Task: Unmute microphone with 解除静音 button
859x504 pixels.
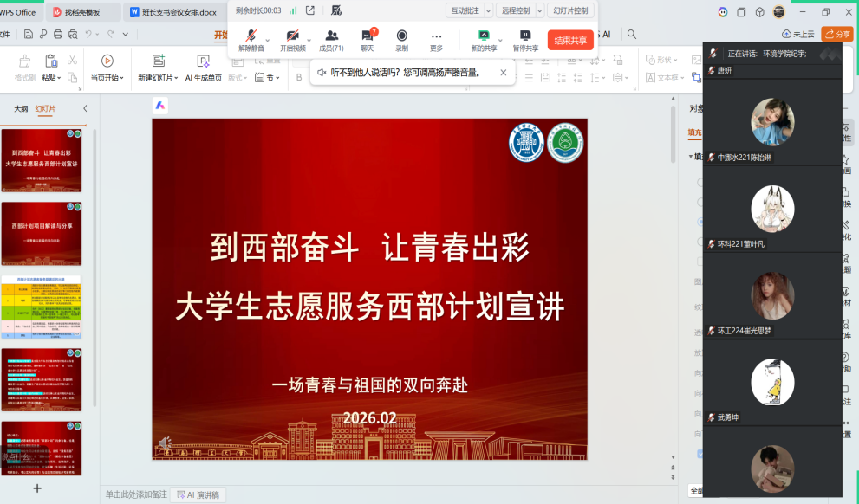Action: click(251, 40)
